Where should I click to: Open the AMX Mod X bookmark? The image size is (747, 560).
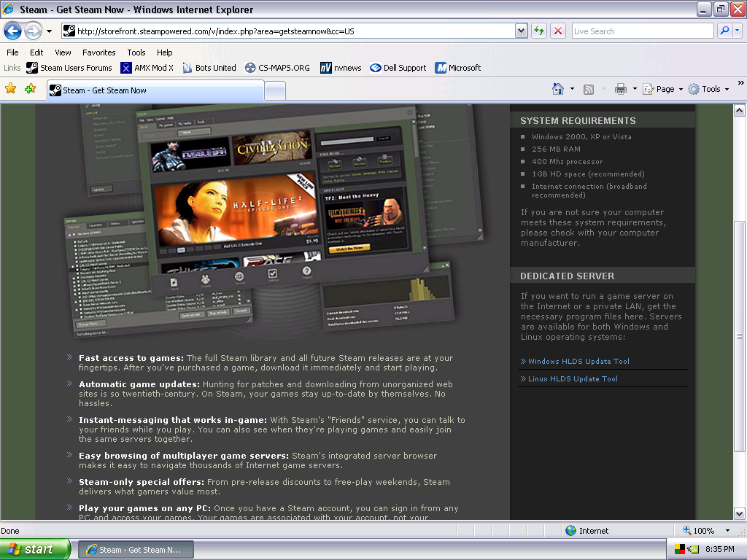coord(147,68)
